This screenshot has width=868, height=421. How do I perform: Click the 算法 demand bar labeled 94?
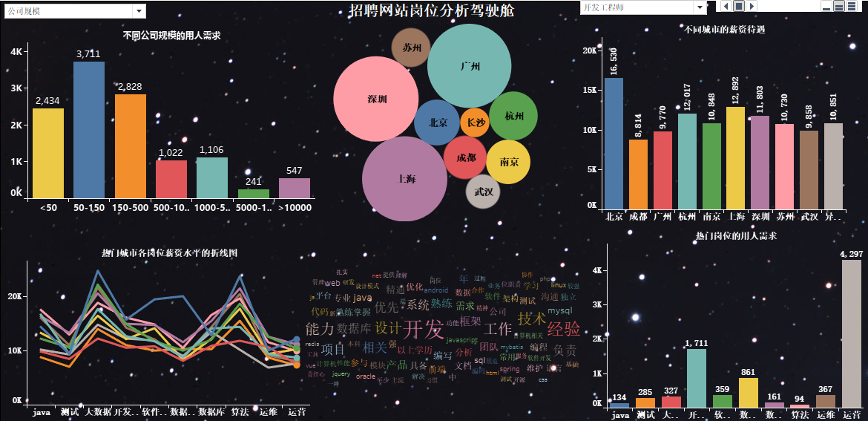800,407
